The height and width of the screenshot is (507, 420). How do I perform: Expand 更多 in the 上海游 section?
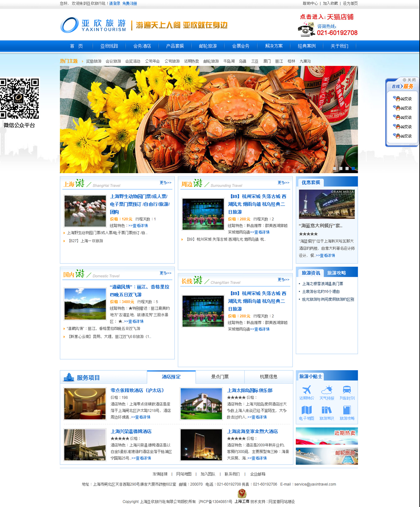pyautogui.click(x=166, y=183)
